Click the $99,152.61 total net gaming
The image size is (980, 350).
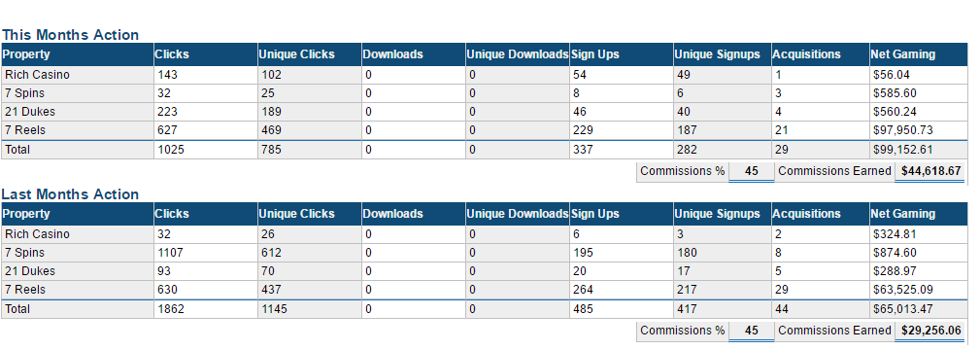click(x=918, y=151)
